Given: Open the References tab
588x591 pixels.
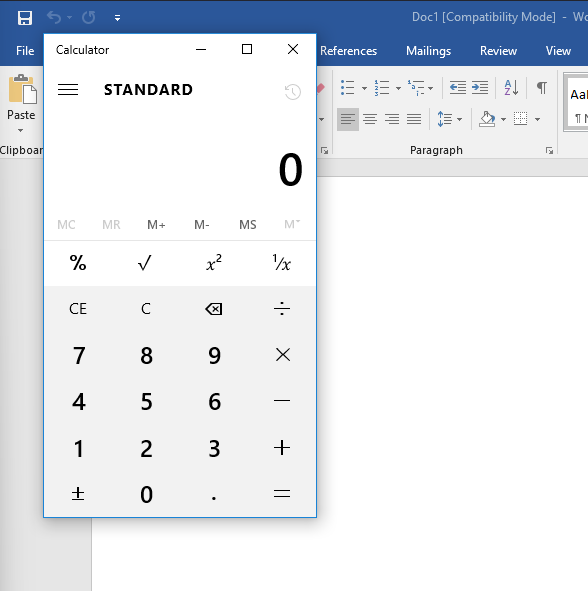Looking at the screenshot, I should tap(348, 51).
